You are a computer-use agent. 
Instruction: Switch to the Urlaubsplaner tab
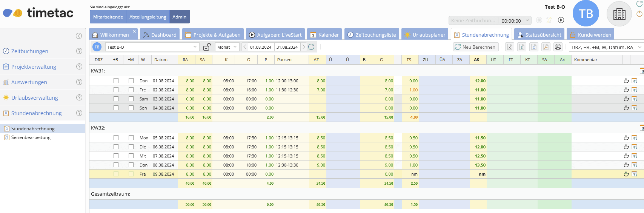click(425, 35)
